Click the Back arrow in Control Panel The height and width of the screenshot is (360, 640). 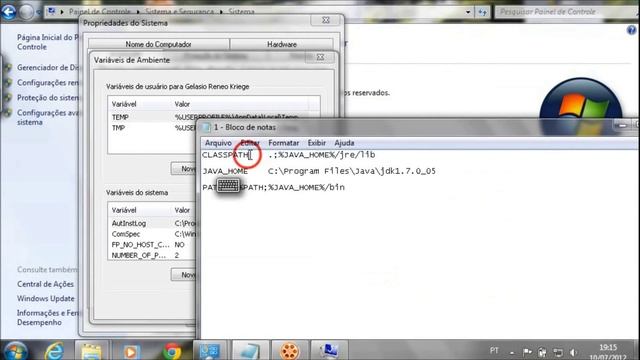(8, 12)
